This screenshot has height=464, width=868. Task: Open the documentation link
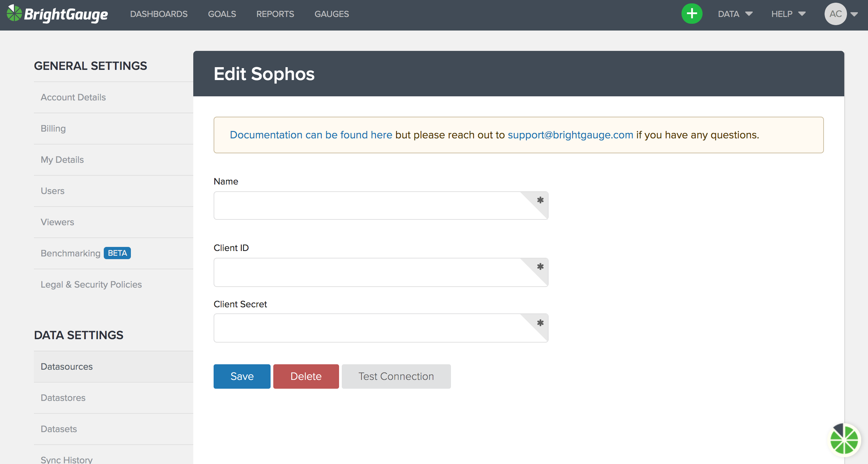[311, 135]
